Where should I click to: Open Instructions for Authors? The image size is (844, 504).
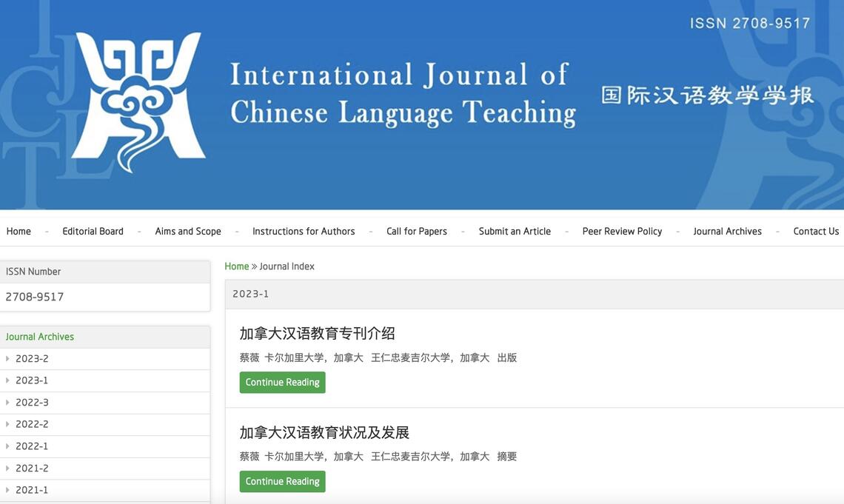pos(304,232)
